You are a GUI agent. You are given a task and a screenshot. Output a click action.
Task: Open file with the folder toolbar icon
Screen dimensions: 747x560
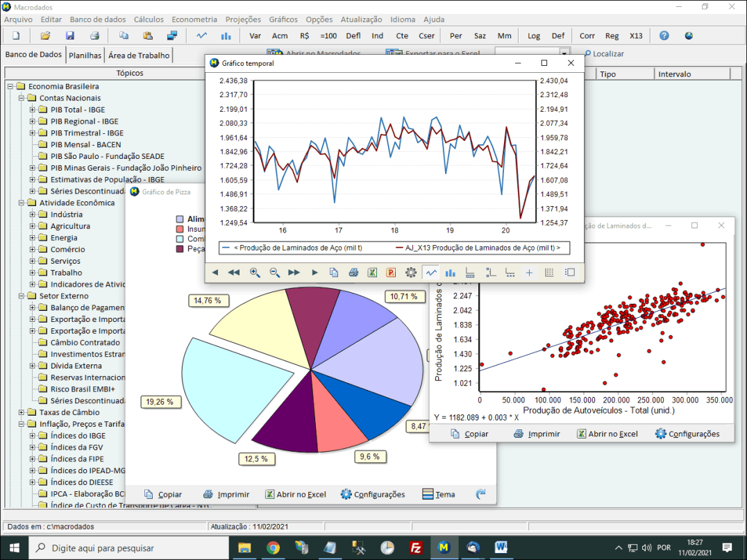(45, 35)
